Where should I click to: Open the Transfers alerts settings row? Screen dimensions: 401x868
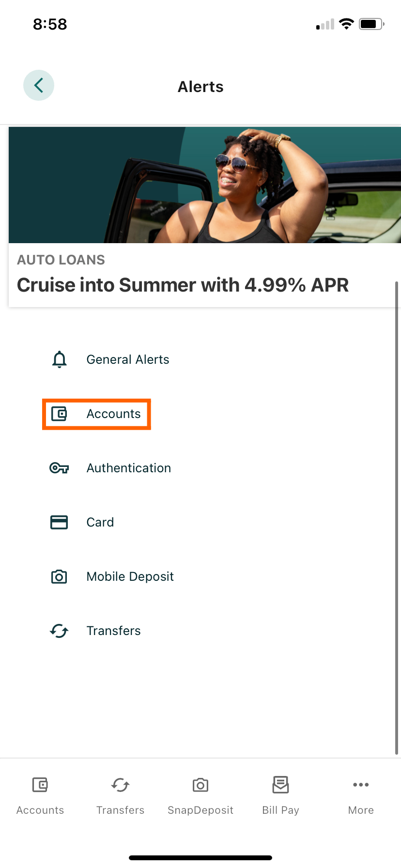pyautogui.click(x=113, y=631)
